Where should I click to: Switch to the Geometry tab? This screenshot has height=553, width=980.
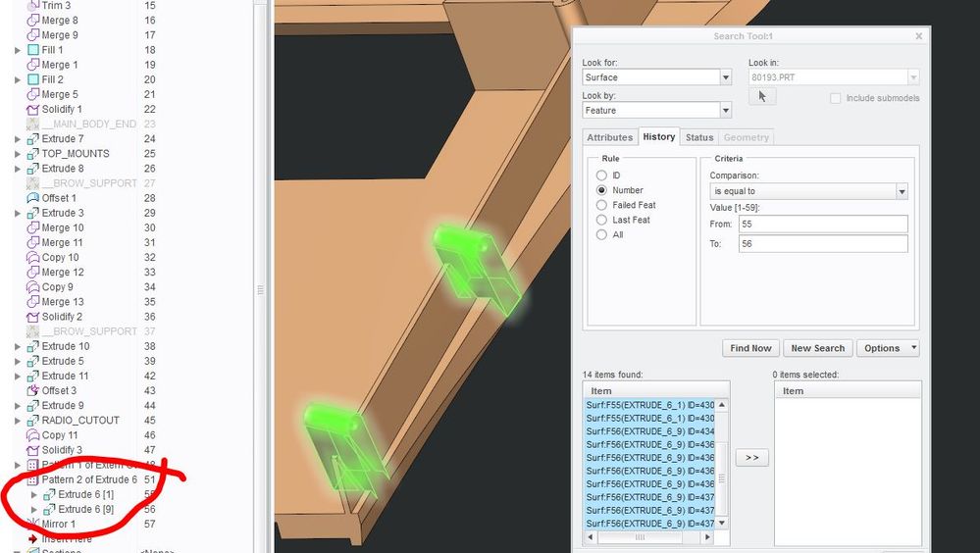pos(747,137)
